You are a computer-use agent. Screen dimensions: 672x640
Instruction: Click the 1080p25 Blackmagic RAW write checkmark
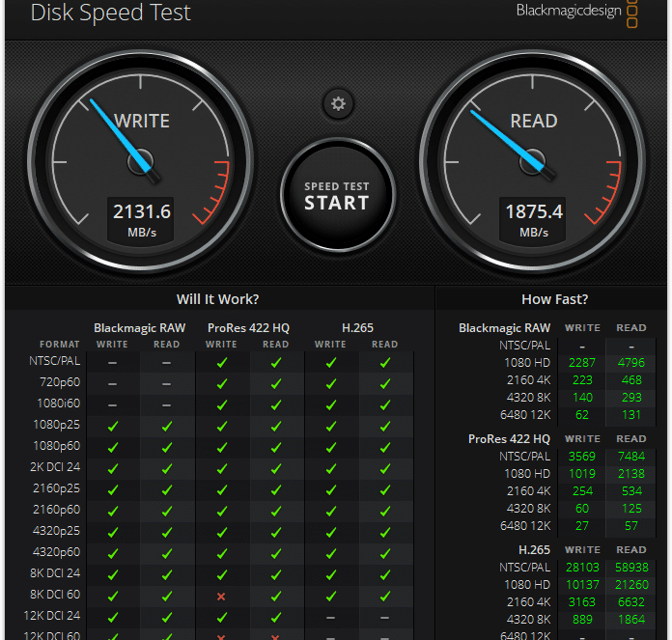click(x=113, y=427)
